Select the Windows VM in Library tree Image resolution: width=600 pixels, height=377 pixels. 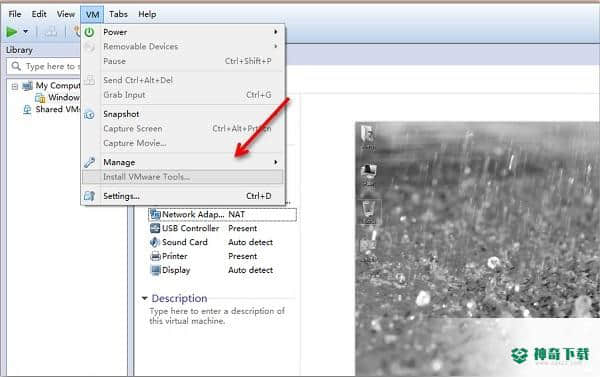pyautogui.click(x=64, y=97)
